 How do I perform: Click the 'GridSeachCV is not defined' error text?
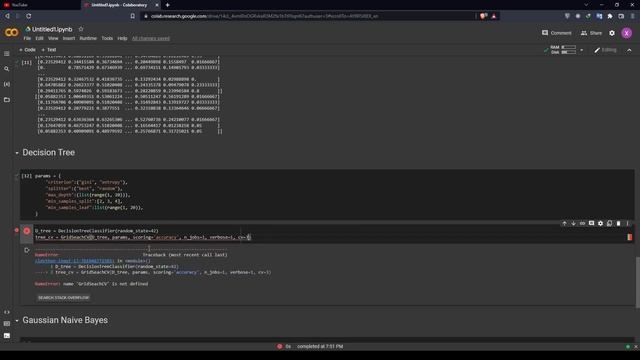(91, 284)
